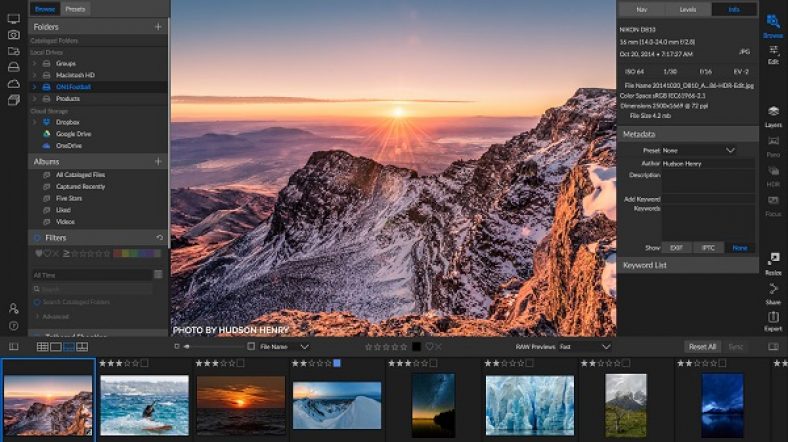Open the Edit module

773,53
